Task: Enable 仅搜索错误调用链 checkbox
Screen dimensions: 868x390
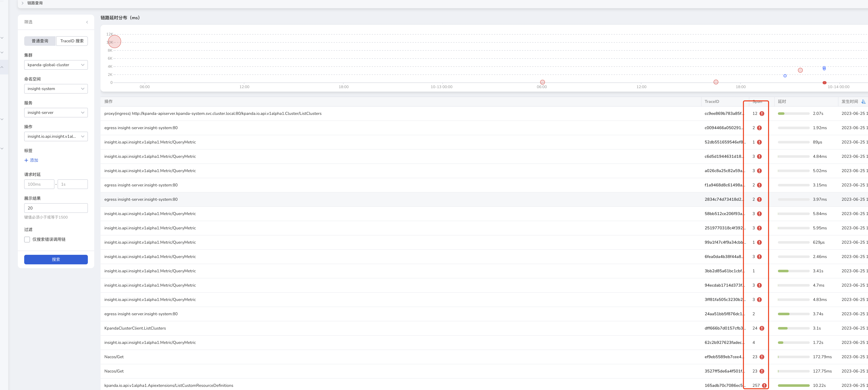Action: click(x=27, y=240)
